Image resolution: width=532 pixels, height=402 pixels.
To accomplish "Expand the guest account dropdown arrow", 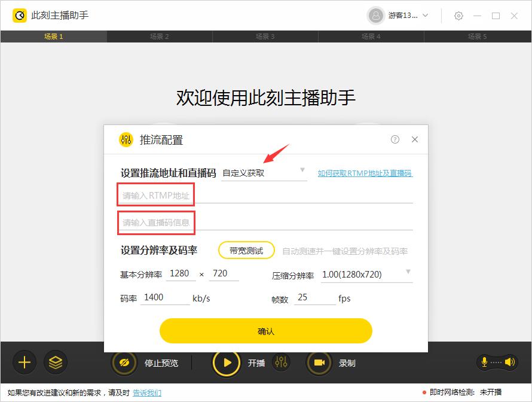I will pyautogui.click(x=425, y=16).
